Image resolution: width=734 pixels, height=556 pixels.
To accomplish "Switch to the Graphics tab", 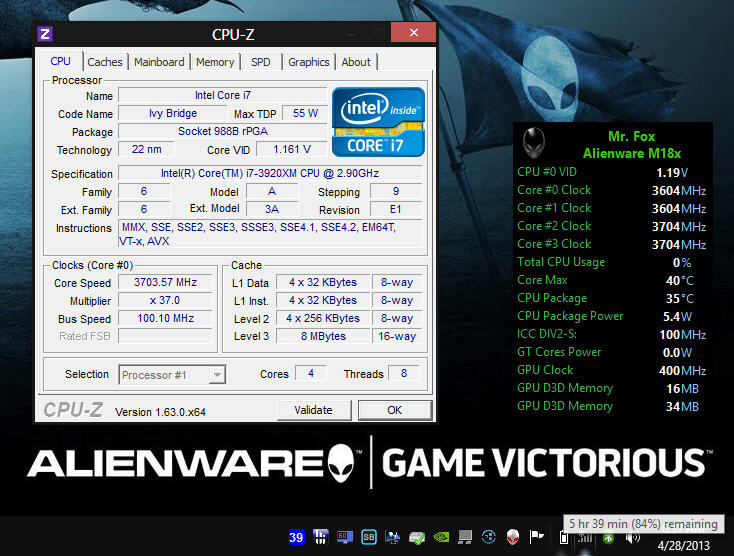I will click(308, 62).
